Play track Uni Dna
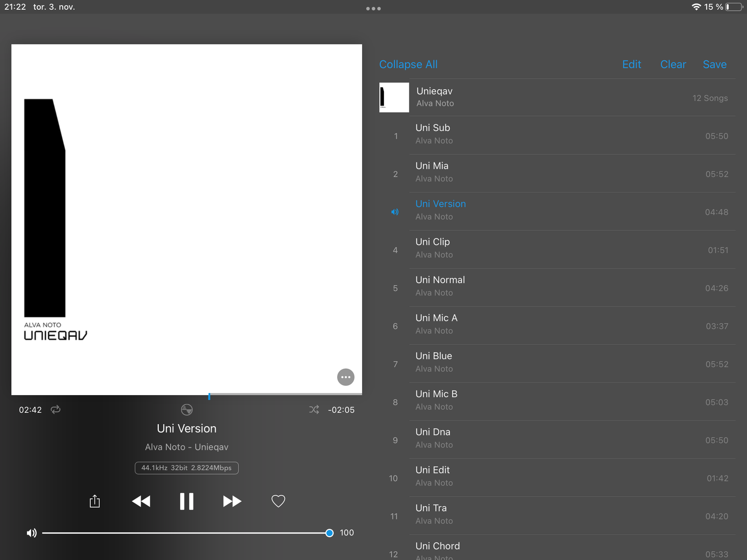 pos(557,440)
